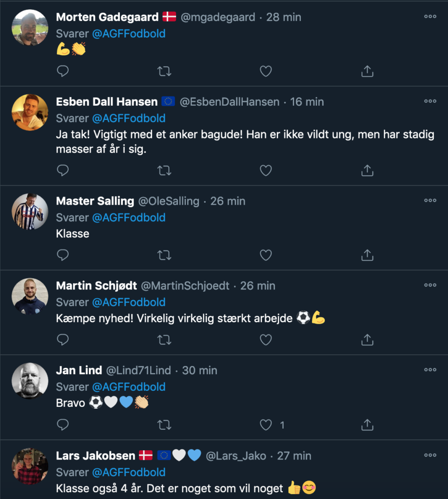
Task: Reply to Master Salling's tweet
Action: [x=63, y=255]
